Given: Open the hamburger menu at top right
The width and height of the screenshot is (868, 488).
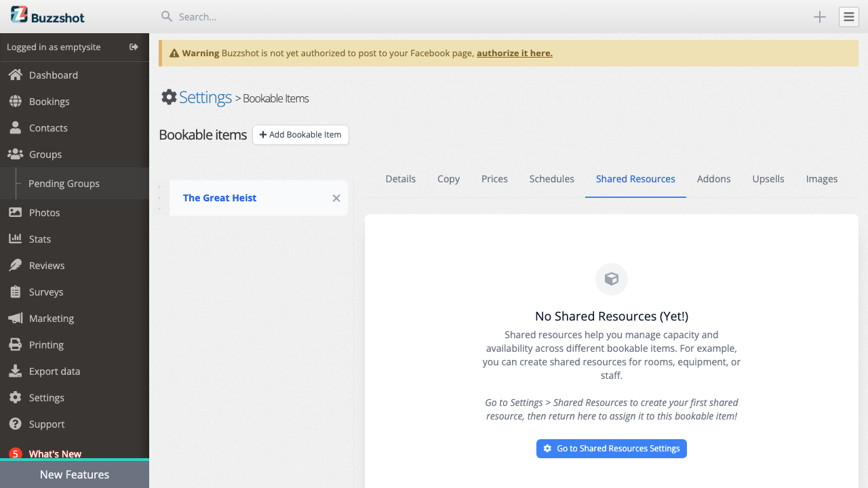Looking at the screenshot, I should (848, 17).
